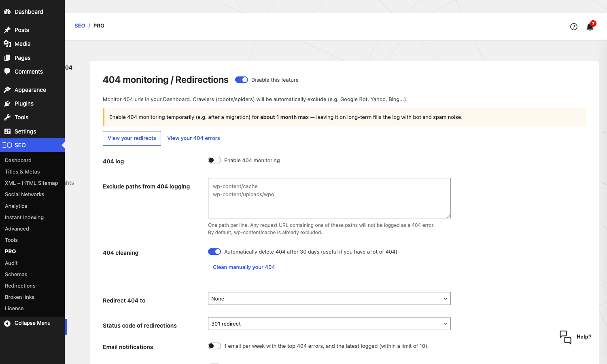Click the Media icon in sidebar
This screenshot has width=607, height=364.
click(x=7, y=44)
